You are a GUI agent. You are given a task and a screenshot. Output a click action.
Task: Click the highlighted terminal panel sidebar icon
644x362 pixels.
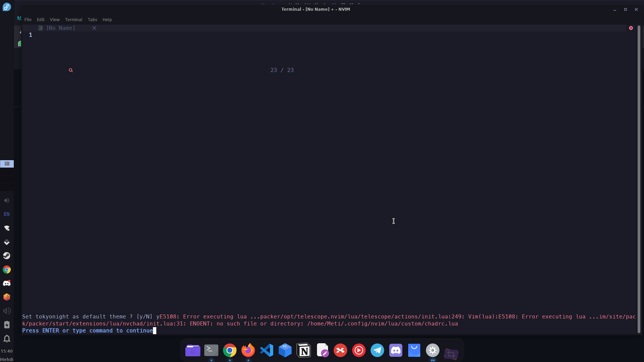click(7, 164)
